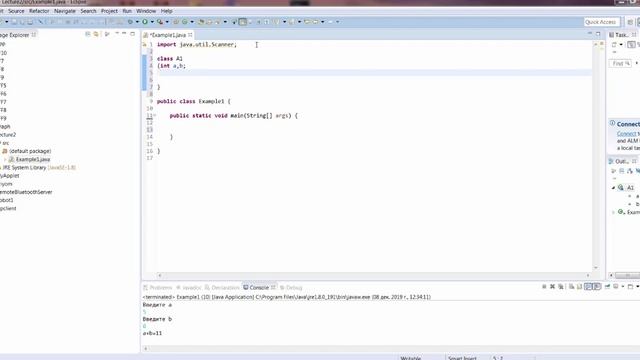Image resolution: width=640 pixels, height=360 pixels.
Task: Switch to the Declaration tab
Action: click(222, 287)
